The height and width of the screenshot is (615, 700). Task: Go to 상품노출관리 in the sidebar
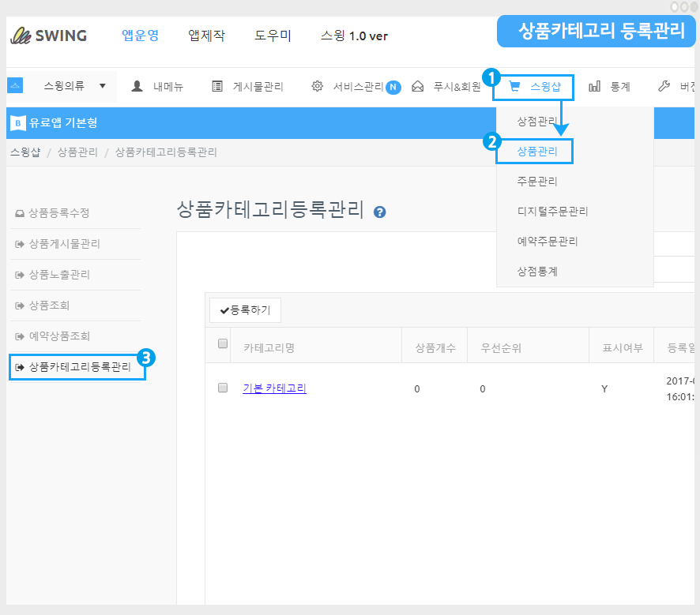click(x=59, y=275)
